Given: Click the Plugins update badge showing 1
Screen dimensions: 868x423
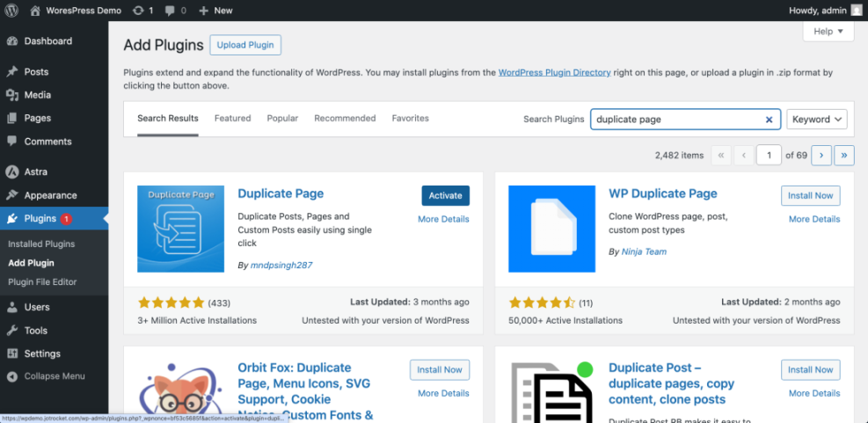Looking at the screenshot, I should click(66, 219).
